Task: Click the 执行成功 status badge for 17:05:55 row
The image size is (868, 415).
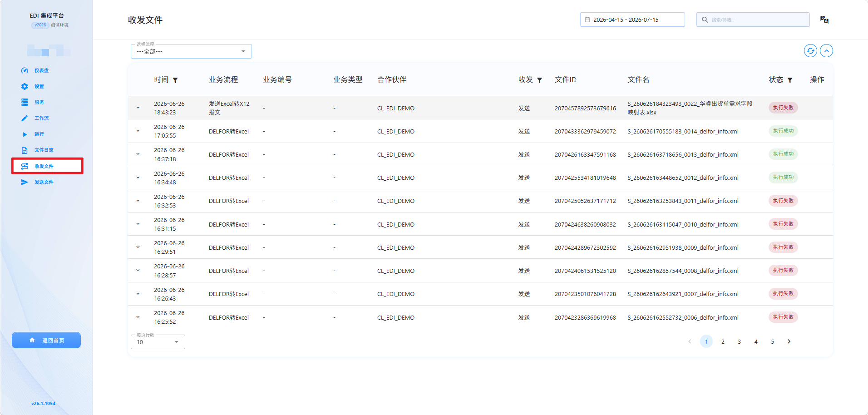Action: pyautogui.click(x=783, y=131)
